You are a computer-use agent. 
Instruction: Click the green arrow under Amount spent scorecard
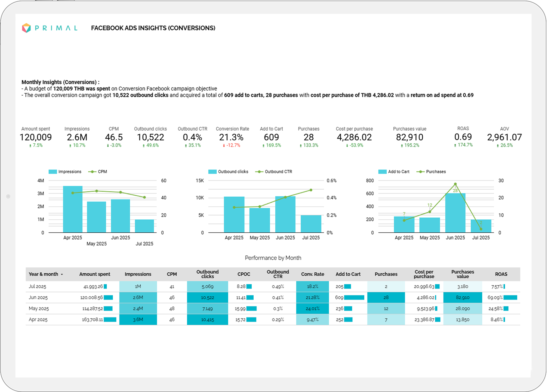(x=30, y=146)
